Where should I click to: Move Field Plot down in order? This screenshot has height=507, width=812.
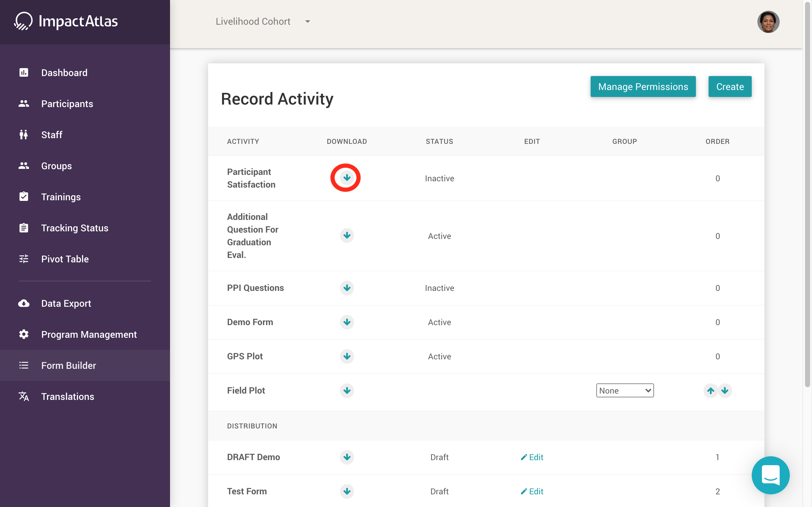click(725, 391)
